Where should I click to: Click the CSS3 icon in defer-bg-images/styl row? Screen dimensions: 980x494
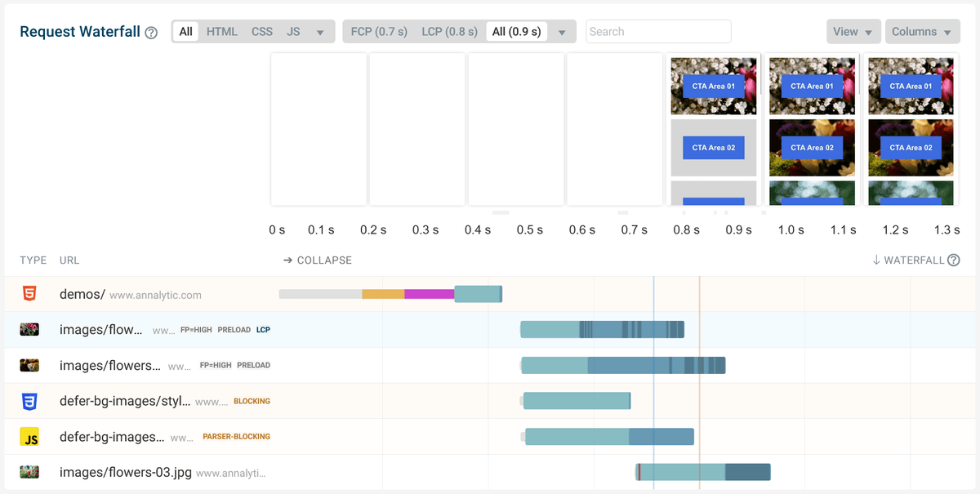click(29, 401)
